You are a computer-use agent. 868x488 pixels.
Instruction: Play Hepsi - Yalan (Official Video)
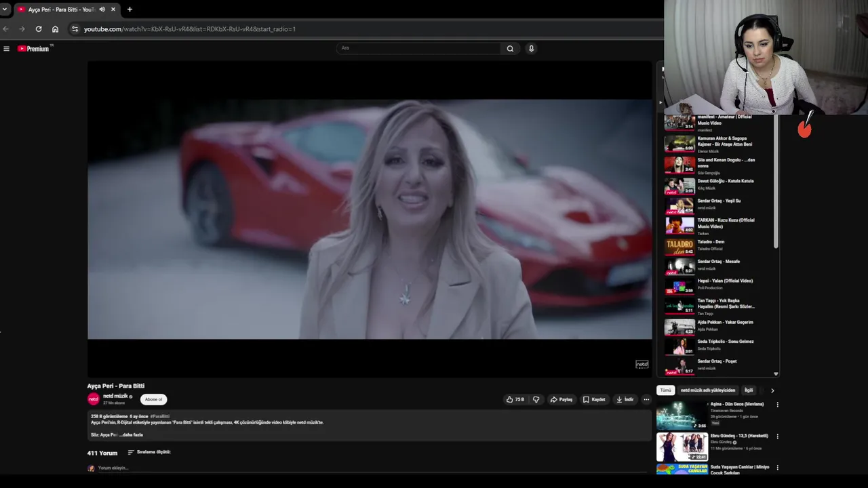point(719,285)
